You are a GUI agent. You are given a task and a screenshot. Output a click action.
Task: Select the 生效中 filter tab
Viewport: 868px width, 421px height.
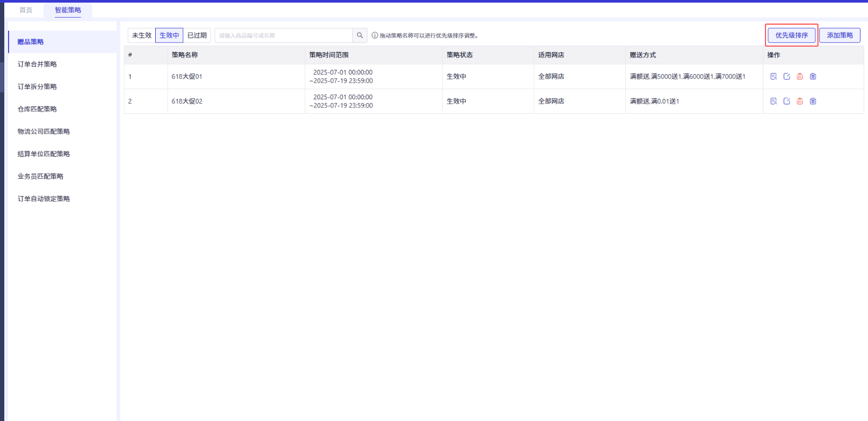click(169, 35)
